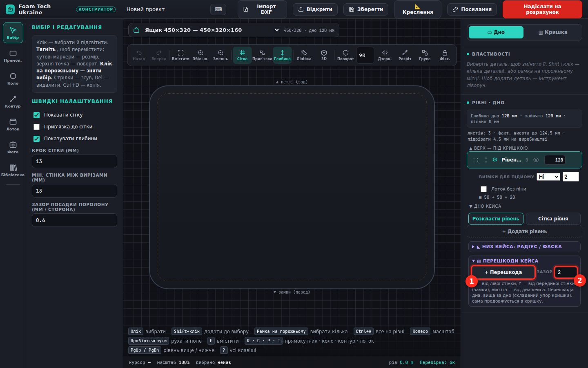Uncheck Показувати глибини checkbox
Image resolution: width=588 pixels, height=368 pixels.
pos(36,139)
